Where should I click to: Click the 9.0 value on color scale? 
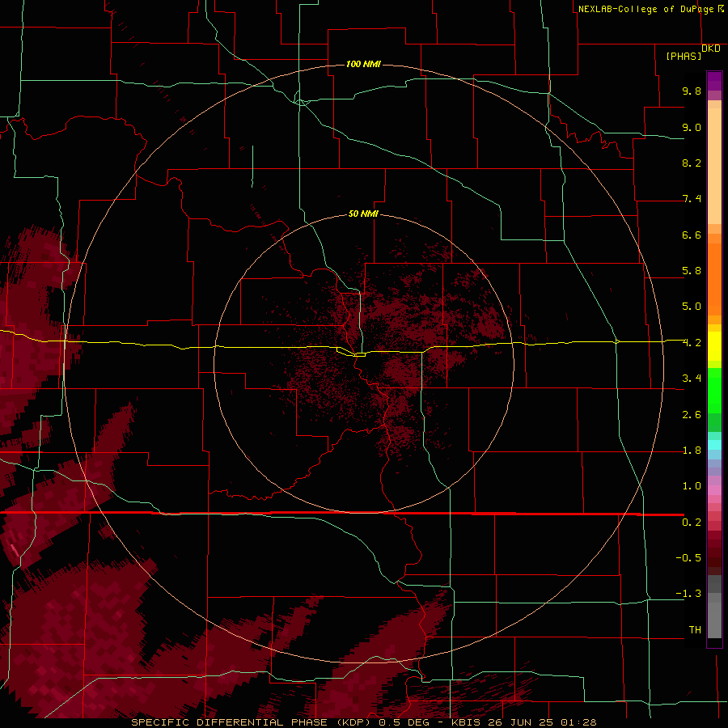coord(692,127)
